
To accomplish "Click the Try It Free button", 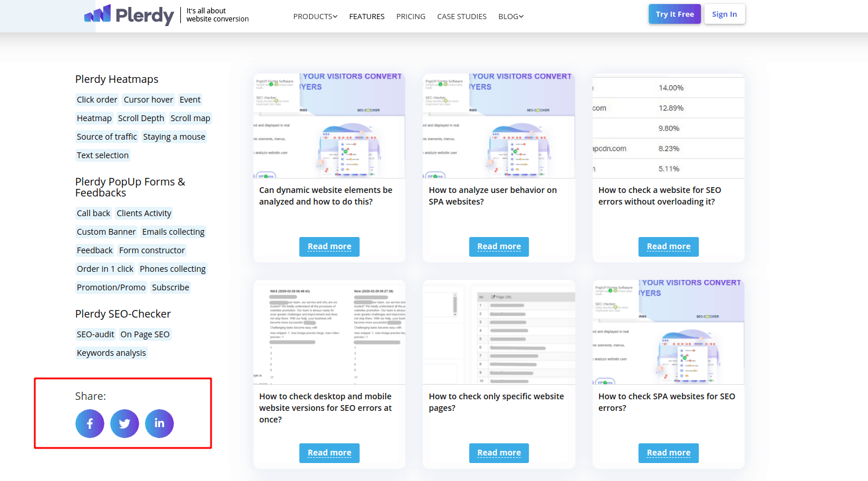I will click(675, 14).
